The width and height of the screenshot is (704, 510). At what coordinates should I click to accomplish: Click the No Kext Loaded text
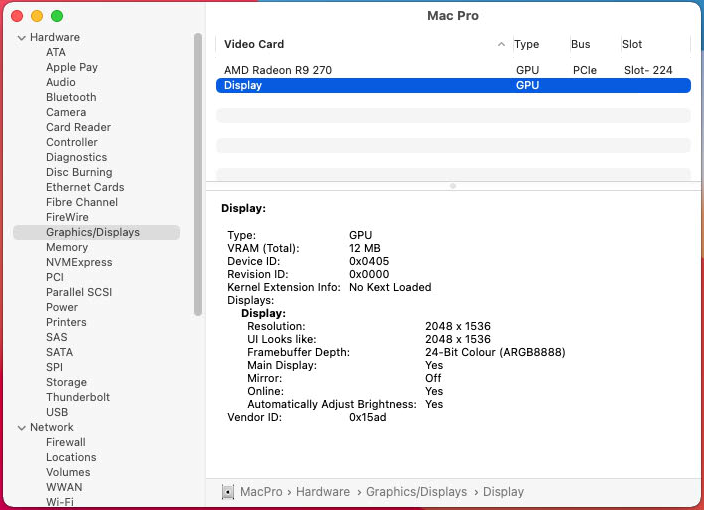pos(390,287)
